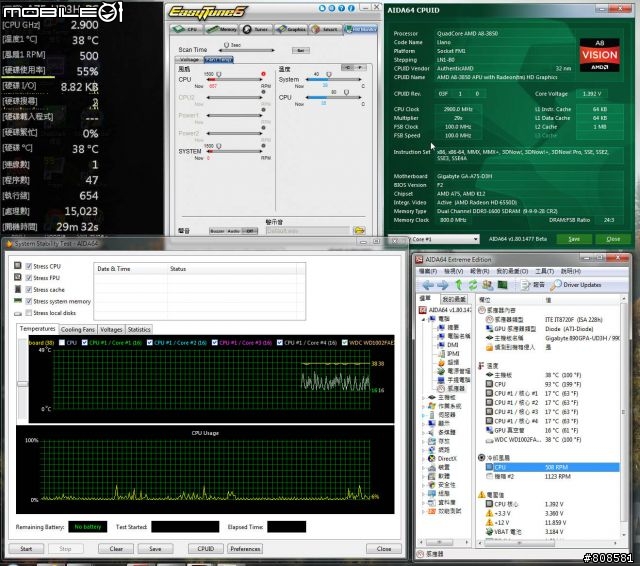
Task: Refresh the AIDA64 Extreme page
Action: click(x=473, y=285)
